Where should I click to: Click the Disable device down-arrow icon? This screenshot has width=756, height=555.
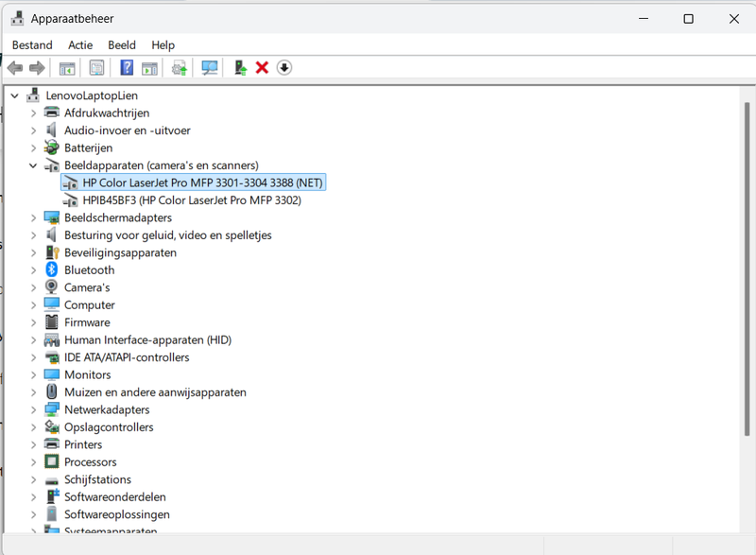point(283,68)
